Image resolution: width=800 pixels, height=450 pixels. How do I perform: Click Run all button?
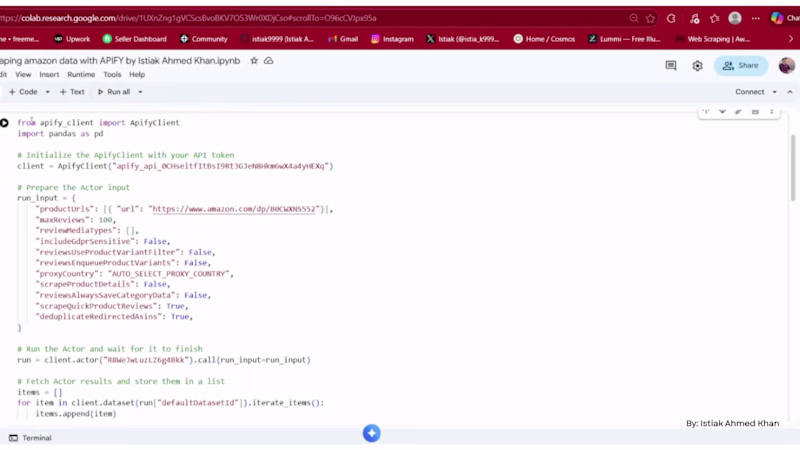click(x=114, y=92)
